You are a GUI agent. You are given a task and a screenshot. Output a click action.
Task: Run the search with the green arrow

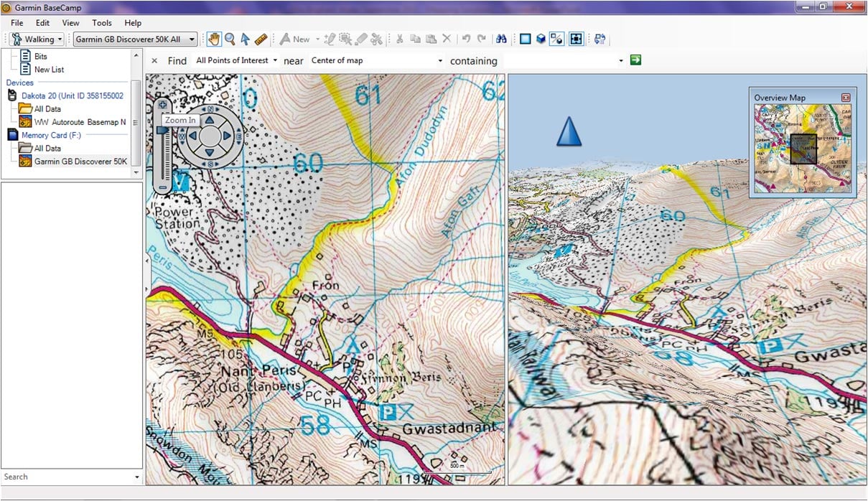(x=635, y=60)
